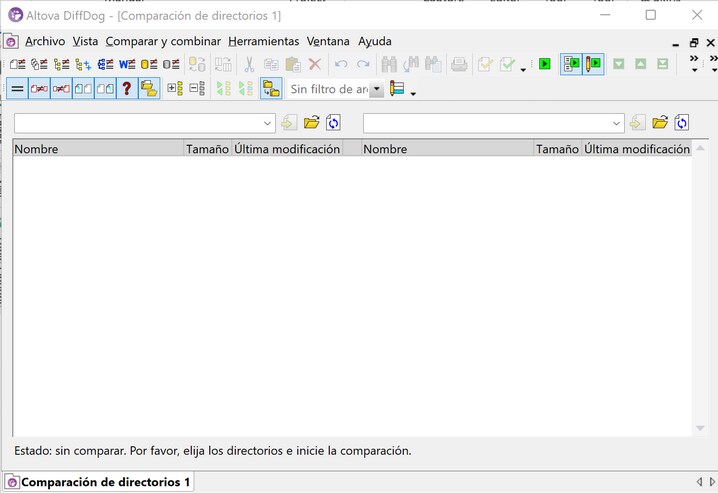Click the first file comparison toolbar icon
Screen dimensions: 718x493
[x=17, y=64]
